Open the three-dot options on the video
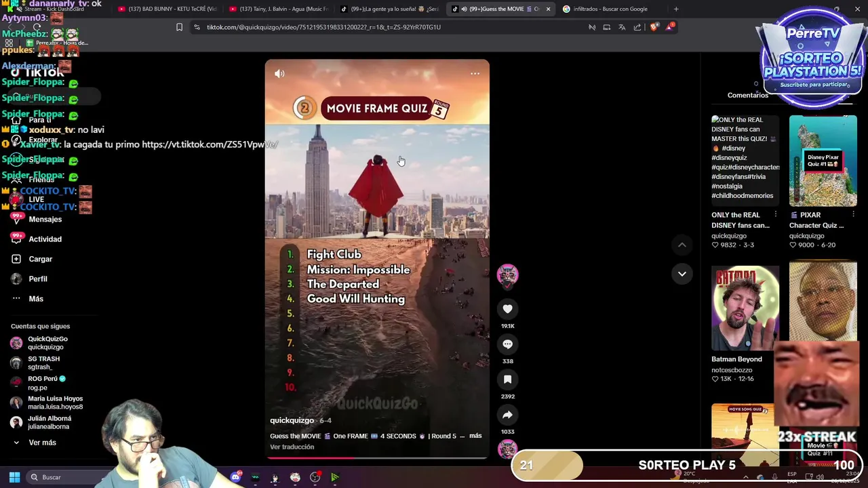 click(475, 73)
